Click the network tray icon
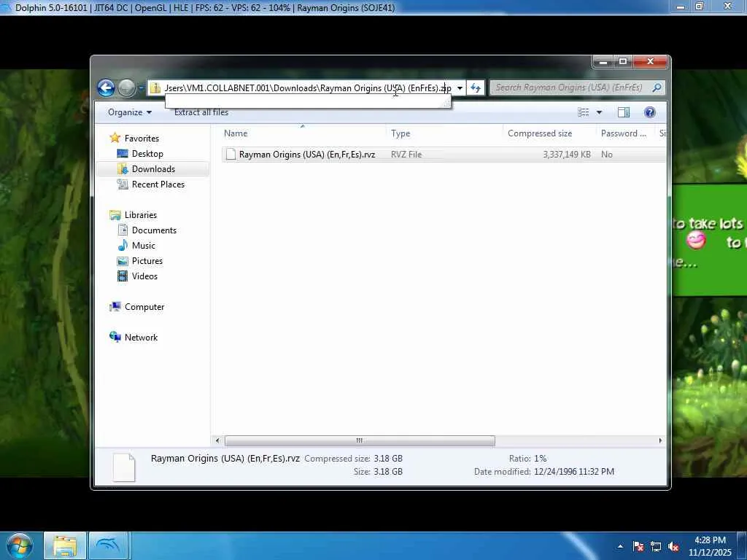This screenshot has width=747, height=560. (x=656, y=546)
